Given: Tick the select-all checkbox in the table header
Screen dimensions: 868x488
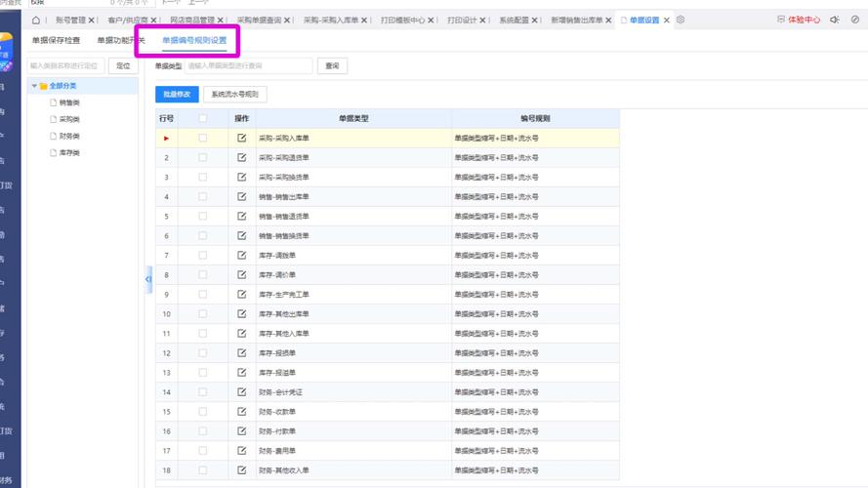Looking at the screenshot, I should click(203, 118).
